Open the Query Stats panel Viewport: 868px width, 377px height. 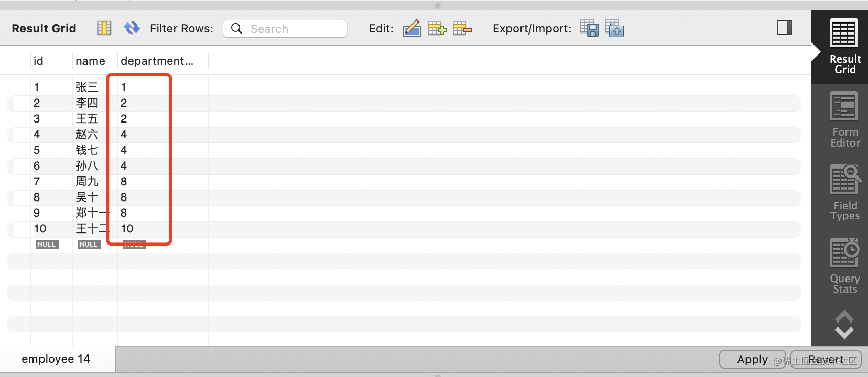844,267
